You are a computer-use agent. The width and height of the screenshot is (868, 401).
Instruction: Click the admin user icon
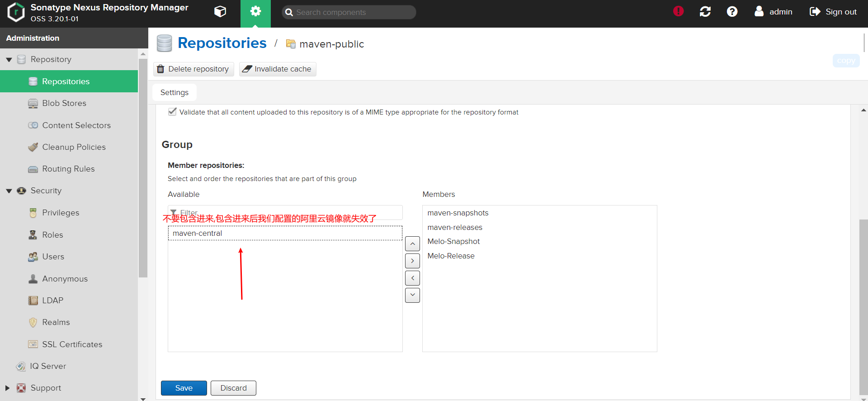759,11
